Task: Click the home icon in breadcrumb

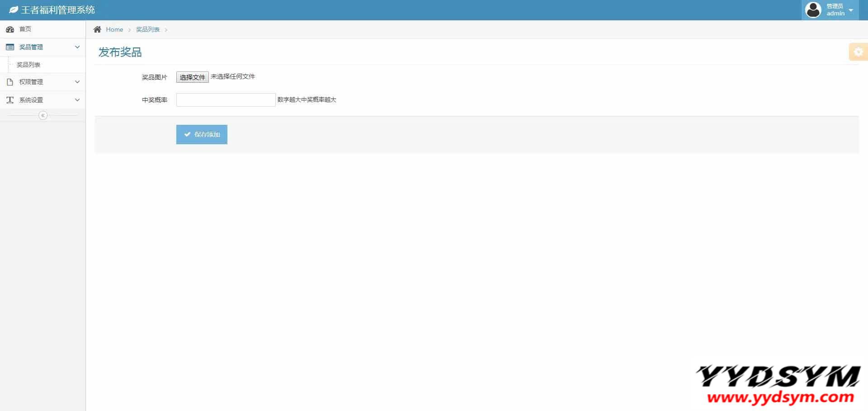Action: click(97, 29)
